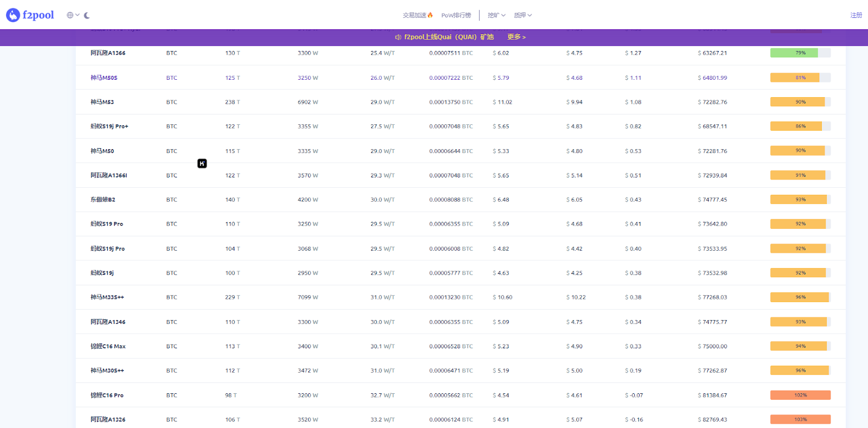Select miner name 阿瓦隆A1366I
This screenshot has width=868, height=428.
108,175
